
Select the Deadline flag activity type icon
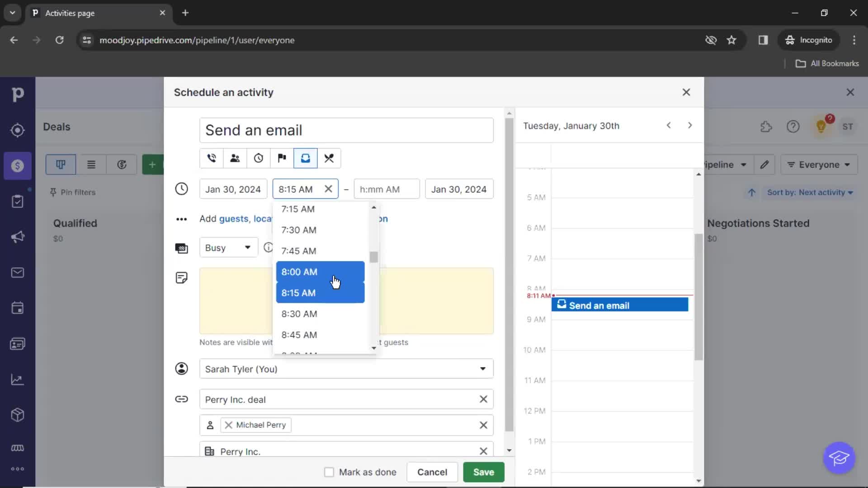coord(282,158)
